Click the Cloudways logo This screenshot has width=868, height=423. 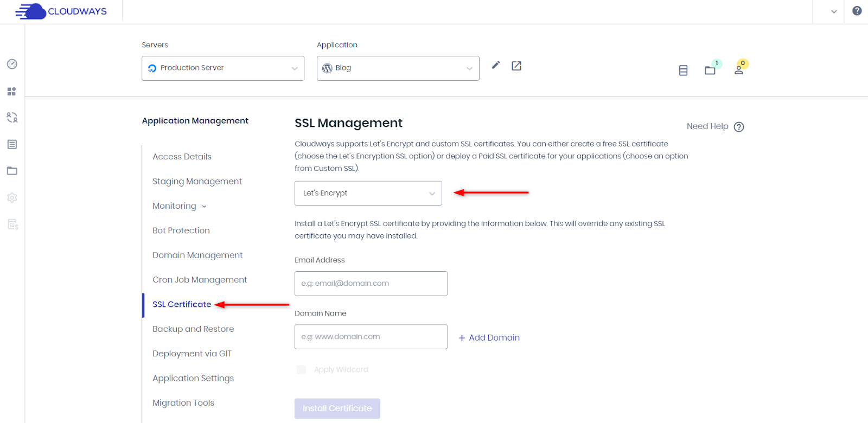click(x=61, y=11)
